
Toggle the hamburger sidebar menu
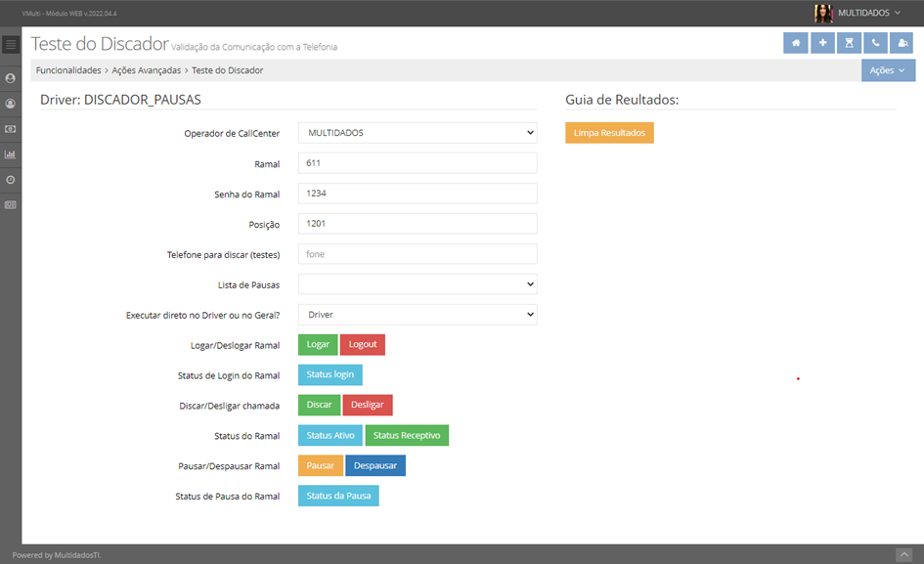click(11, 44)
